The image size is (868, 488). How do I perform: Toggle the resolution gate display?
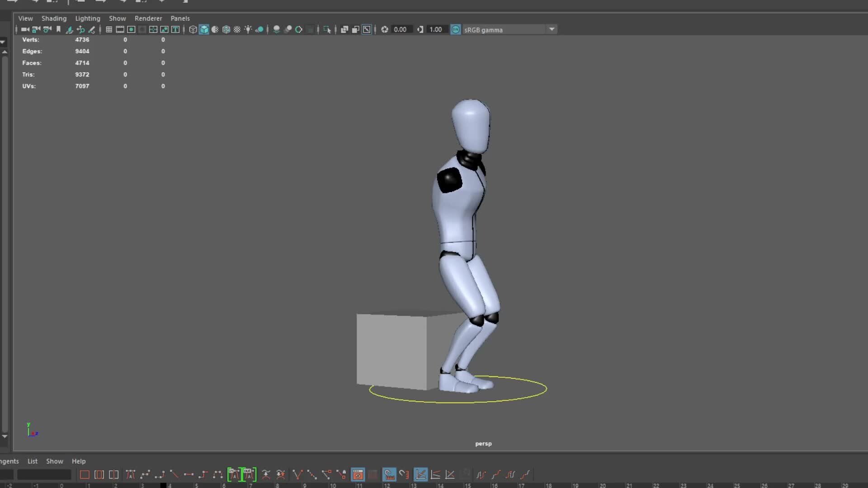(x=131, y=29)
